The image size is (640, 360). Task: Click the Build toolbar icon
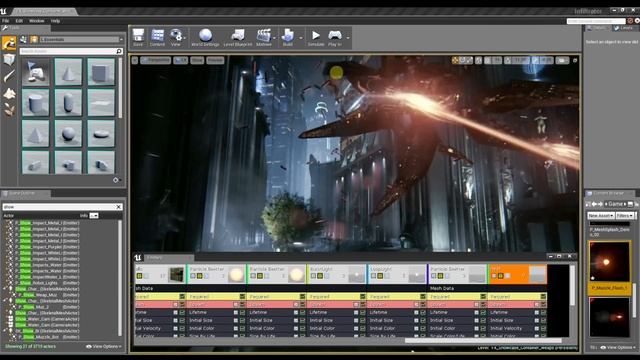288,37
